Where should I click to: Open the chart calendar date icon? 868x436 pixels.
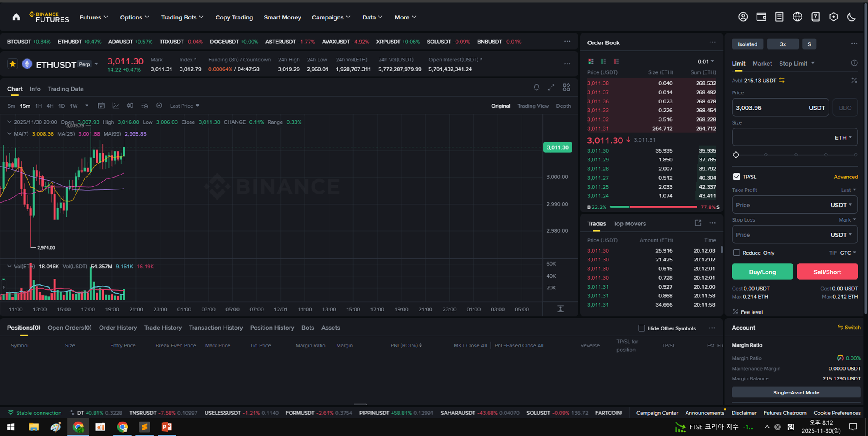pos(101,106)
